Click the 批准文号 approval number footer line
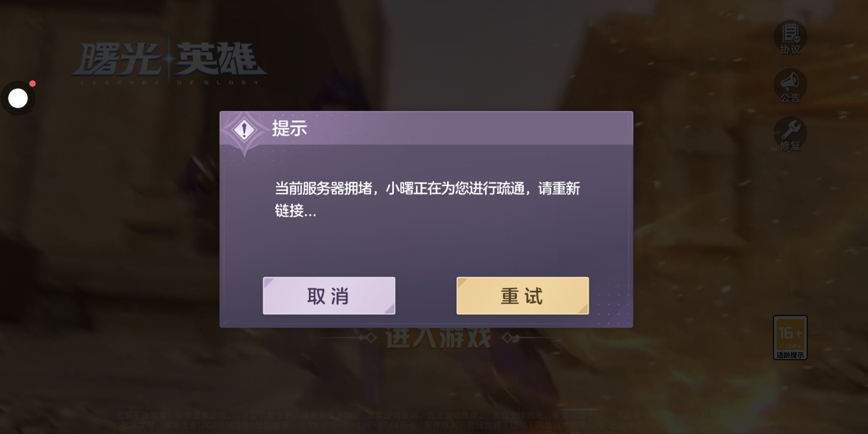 click(386, 425)
